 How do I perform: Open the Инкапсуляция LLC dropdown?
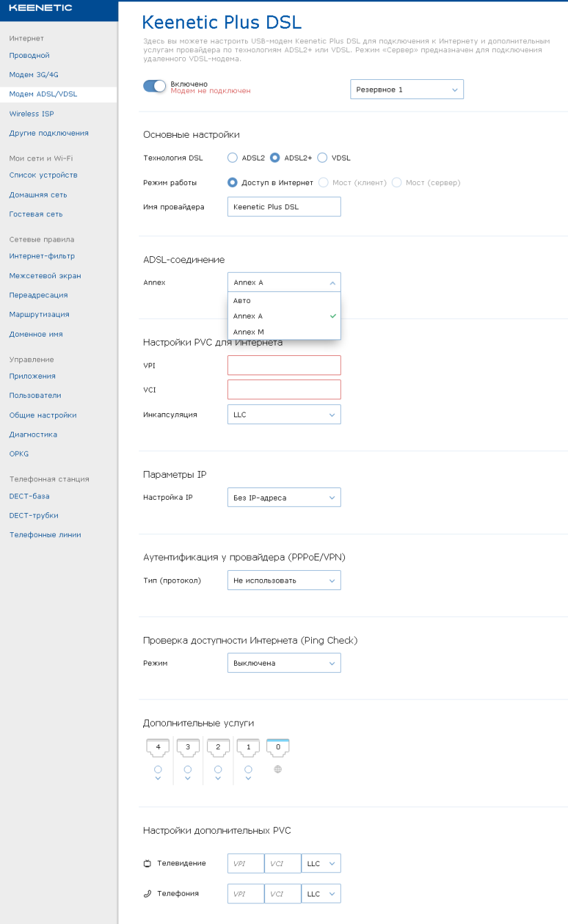click(284, 414)
